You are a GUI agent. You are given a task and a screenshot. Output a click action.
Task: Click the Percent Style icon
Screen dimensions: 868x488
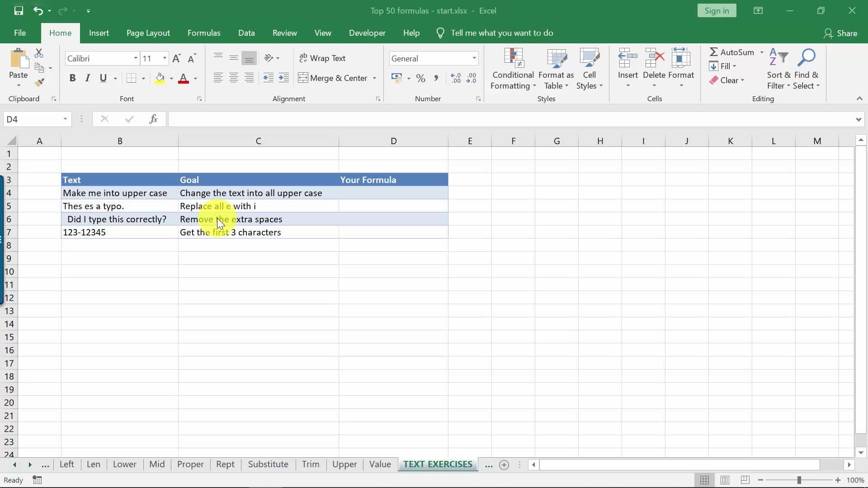pyautogui.click(x=420, y=78)
